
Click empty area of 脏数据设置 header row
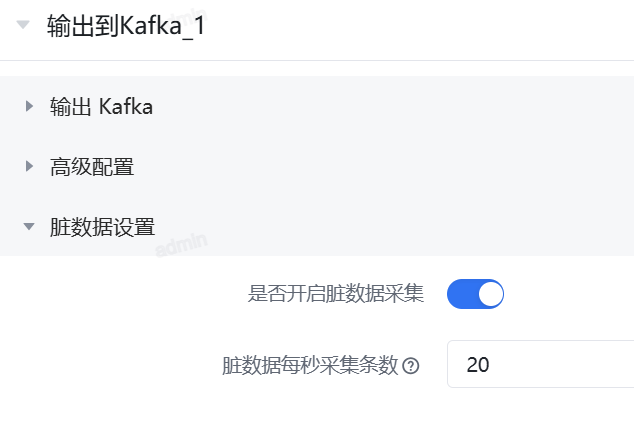tap(400, 227)
